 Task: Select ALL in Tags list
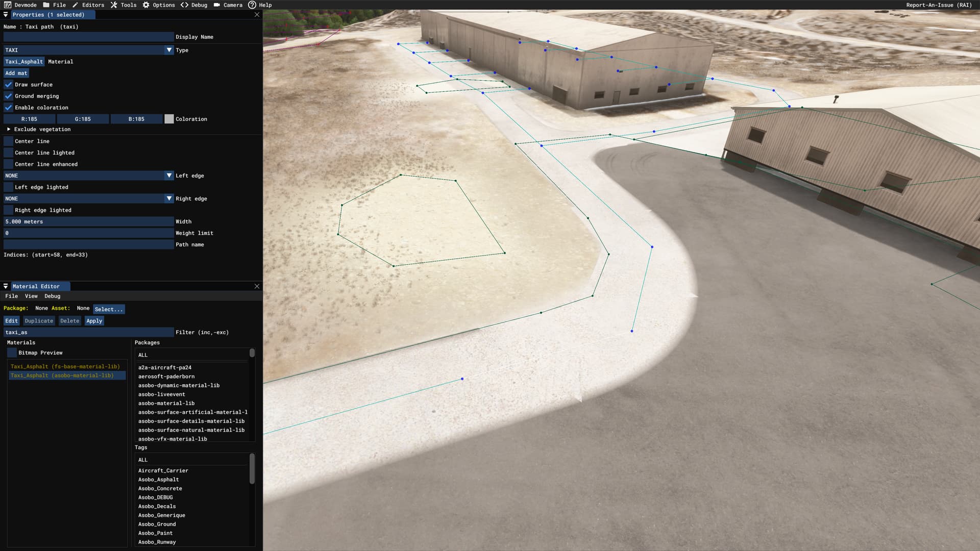(142, 460)
